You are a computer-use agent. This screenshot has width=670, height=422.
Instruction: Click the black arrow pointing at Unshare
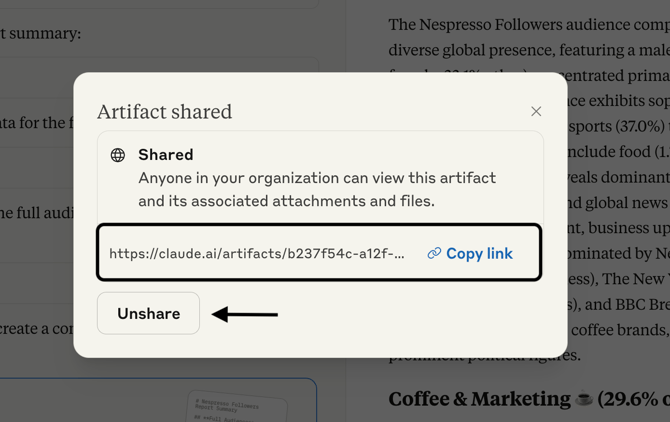[x=245, y=314]
